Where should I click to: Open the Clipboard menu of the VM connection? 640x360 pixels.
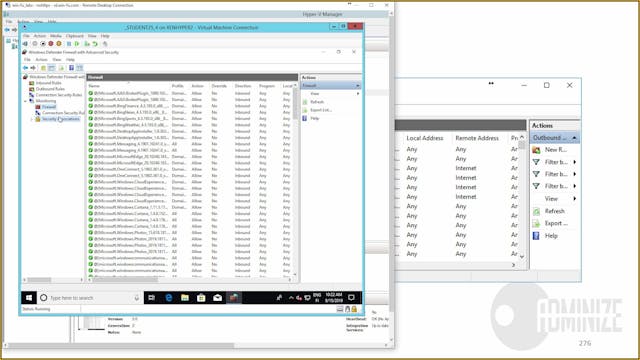[x=75, y=36]
